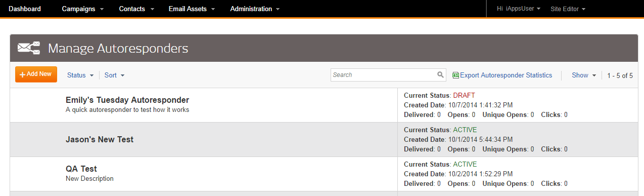644x196 pixels.
Task: Click the Export Autoresponder Statistics spreadsheet icon
Action: (455, 75)
